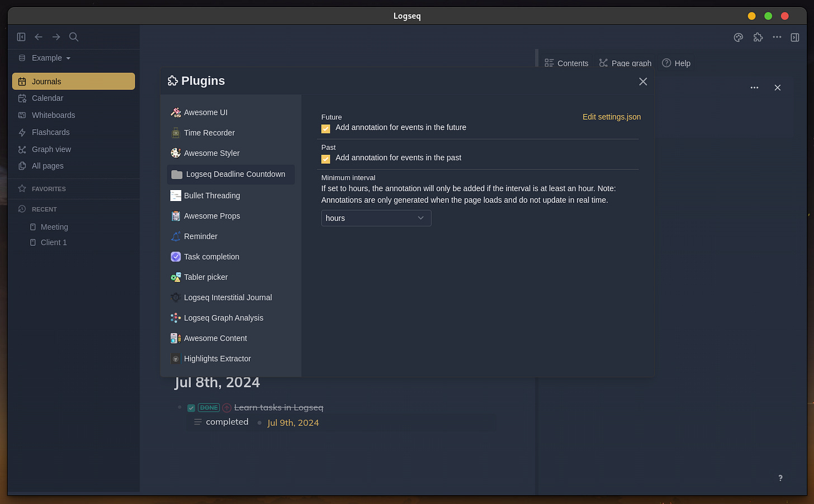Select the Tabler picker plugin
This screenshot has width=814, height=504.
230,277
